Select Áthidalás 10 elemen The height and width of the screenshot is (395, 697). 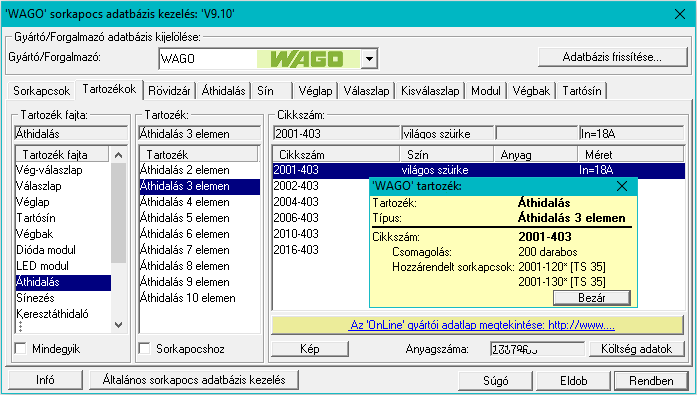click(200, 298)
